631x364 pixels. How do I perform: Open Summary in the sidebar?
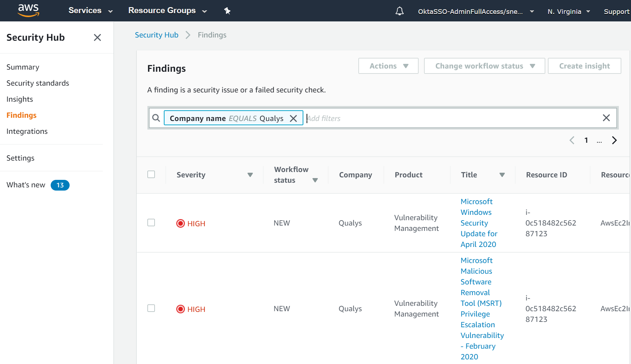coord(23,67)
